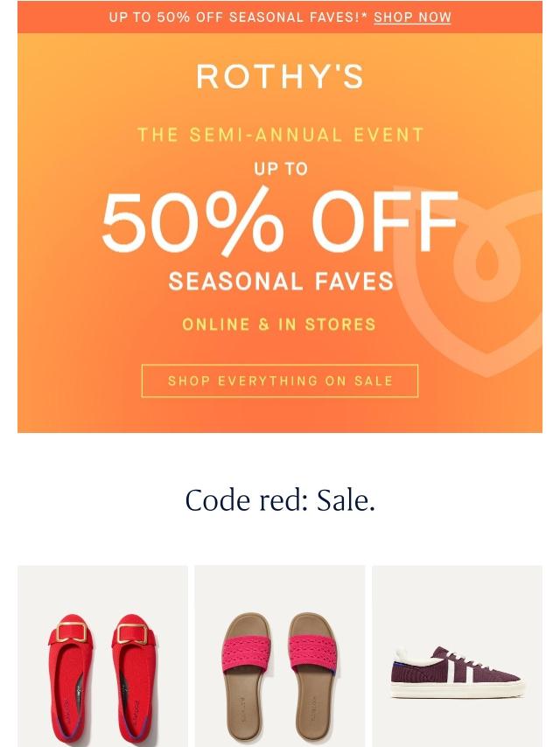
Task: Click the gold buckle on the left red flat
Action: 72,632
